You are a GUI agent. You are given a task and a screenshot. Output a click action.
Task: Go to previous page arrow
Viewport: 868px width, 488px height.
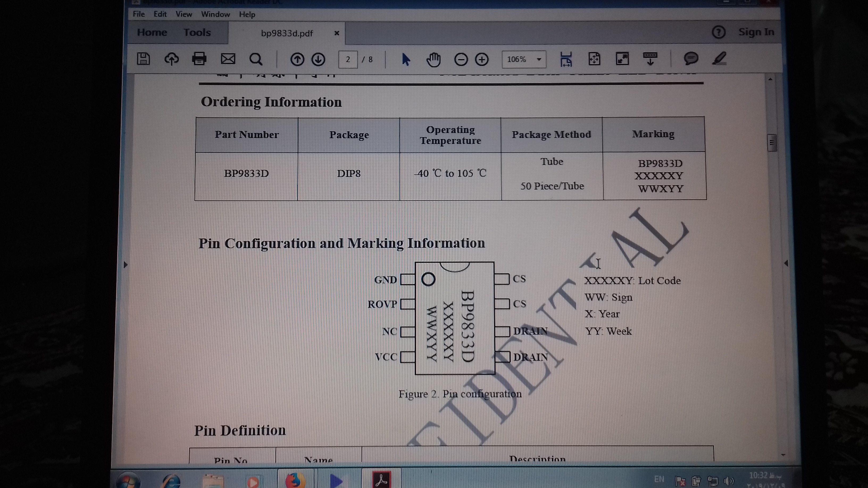[x=297, y=59]
